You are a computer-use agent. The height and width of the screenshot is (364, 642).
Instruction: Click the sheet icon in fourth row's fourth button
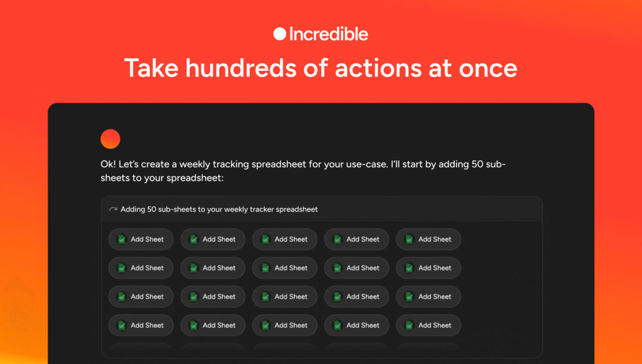tap(337, 325)
